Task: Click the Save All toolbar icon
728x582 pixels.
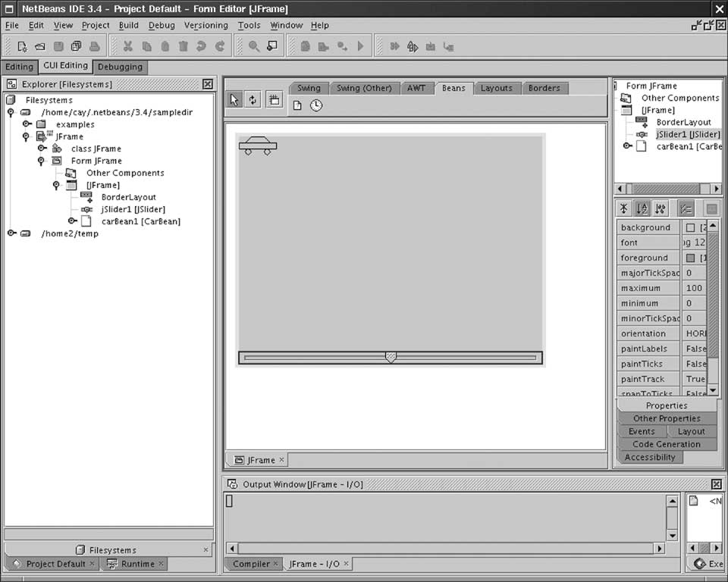Action: coord(76,46)
